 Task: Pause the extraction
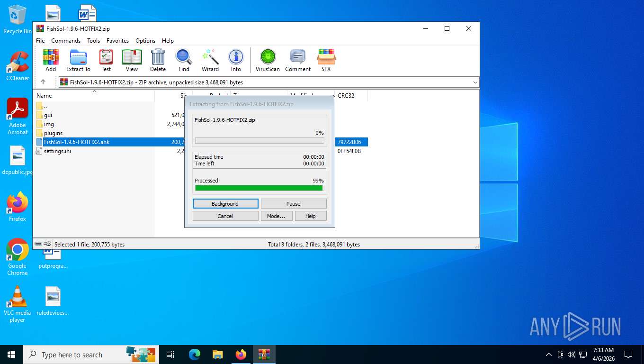(x=294, y=204)
